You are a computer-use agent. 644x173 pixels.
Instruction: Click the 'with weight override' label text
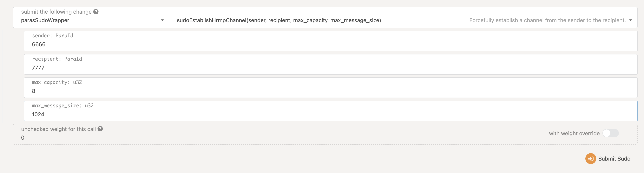[574, 133]
